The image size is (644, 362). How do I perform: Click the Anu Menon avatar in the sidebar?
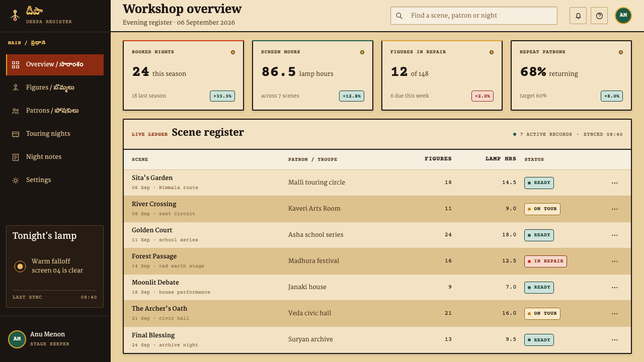[x=17, y=339]
